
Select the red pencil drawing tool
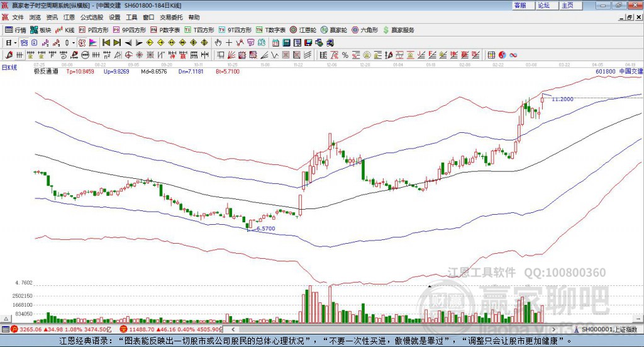pyautogui.click(x=9, y=55)
